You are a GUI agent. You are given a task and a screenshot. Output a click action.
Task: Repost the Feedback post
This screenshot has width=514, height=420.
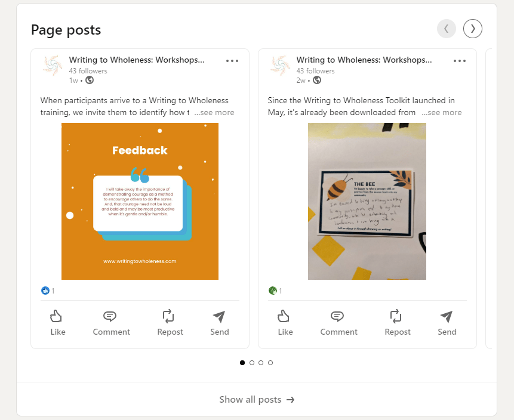[170, 323]
